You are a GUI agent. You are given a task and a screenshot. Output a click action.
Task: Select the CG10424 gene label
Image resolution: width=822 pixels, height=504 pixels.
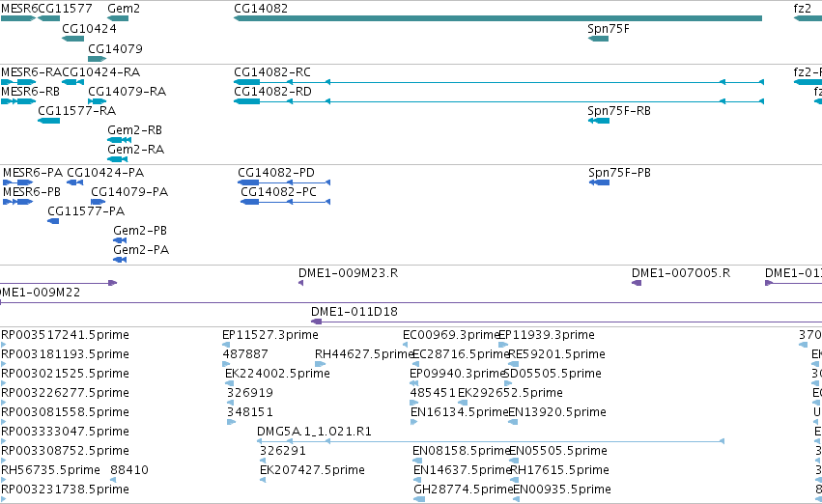tap(89, 28)
